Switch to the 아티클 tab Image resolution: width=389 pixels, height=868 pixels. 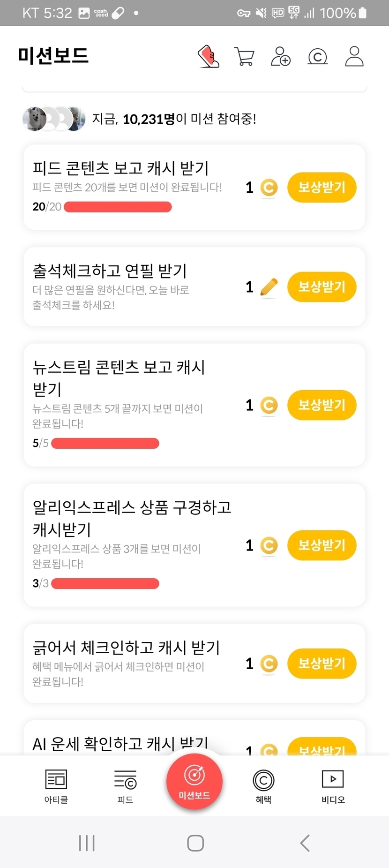56,786
